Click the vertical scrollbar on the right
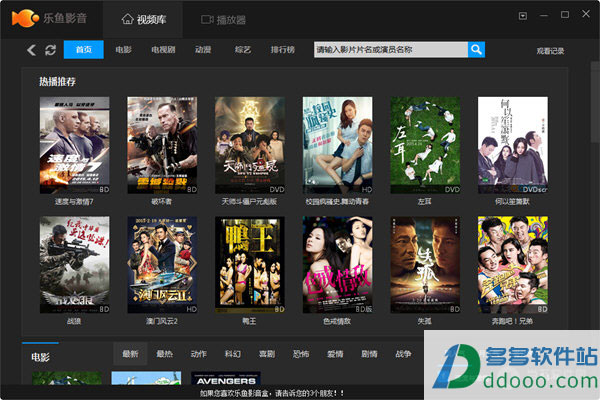This screenshot has width=600, height=400. (595, 101)
